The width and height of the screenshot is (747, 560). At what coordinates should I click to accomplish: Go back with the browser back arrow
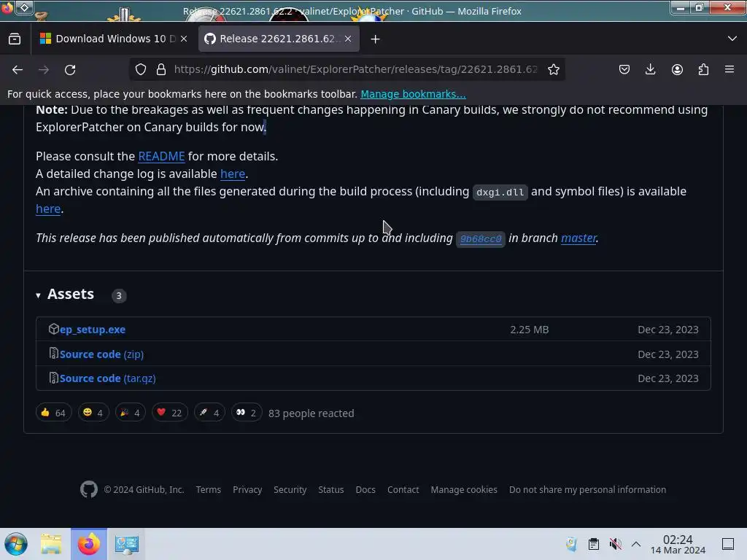point(18,69)
